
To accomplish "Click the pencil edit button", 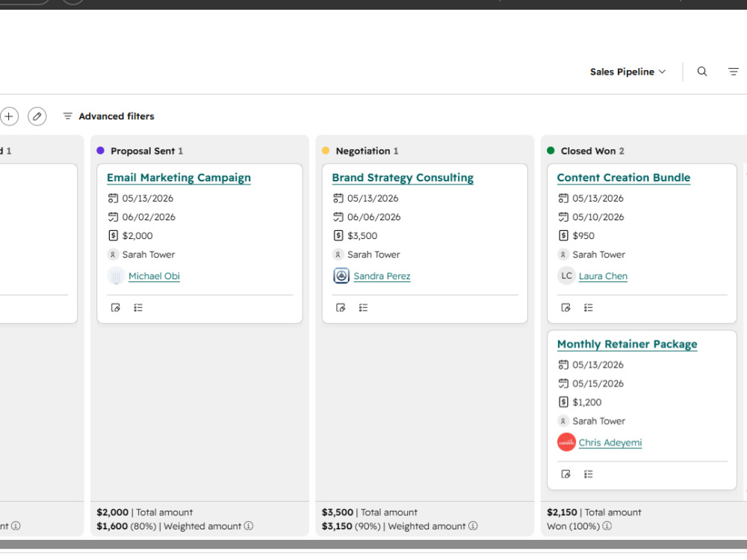I will tap(37, 116).
